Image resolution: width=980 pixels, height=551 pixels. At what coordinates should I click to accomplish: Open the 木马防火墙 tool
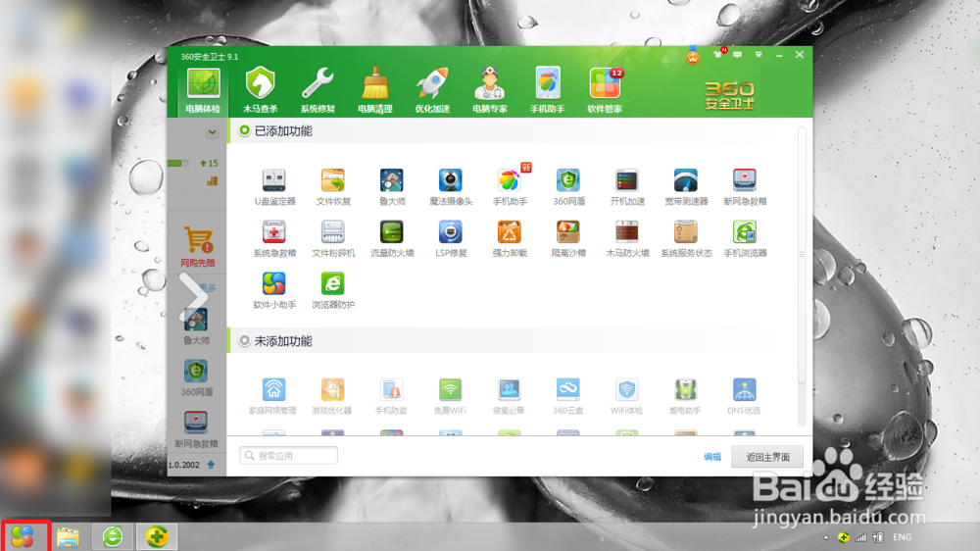[627, 239]
